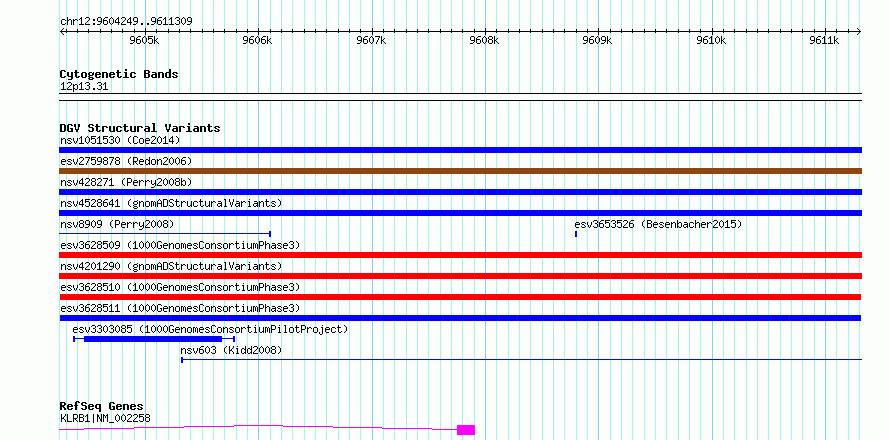Viewport: 890px width, 440px height.
Task: Open the esv3628509 (1000GenomesConsortiumPhase3) label
Action: tap(180, 245)
